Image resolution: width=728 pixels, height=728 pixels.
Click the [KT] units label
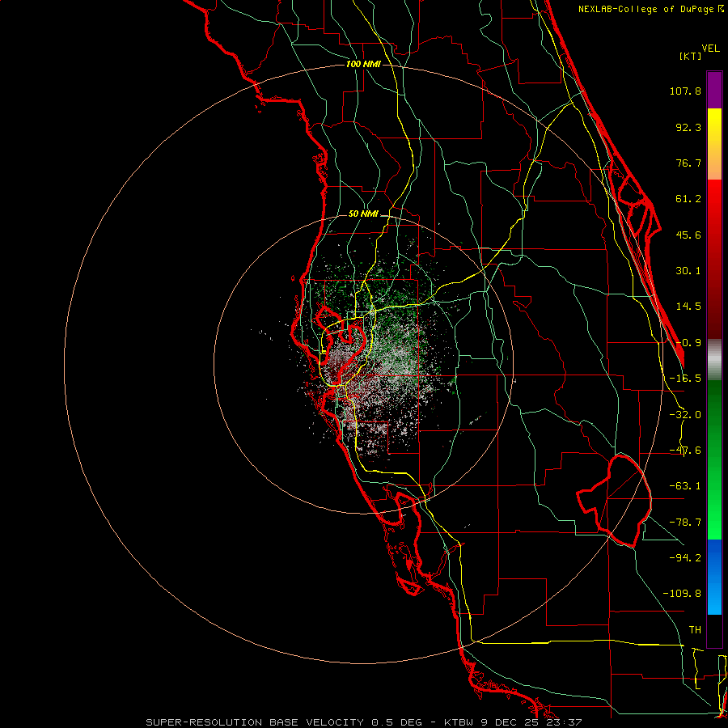point(691,56)
